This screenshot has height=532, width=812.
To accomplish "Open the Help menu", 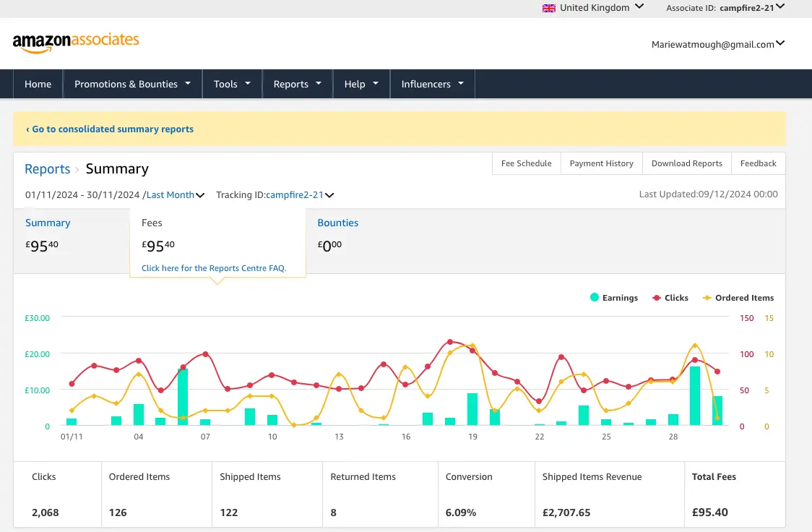I will [361, 84].
